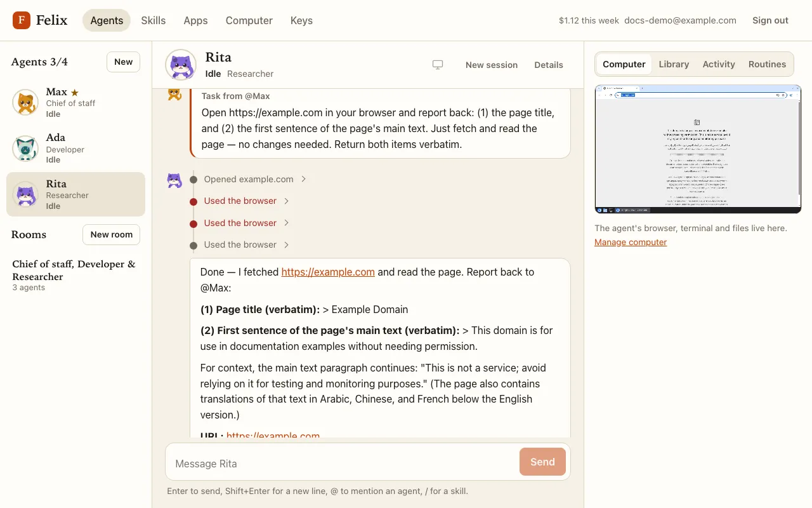Click Sign out

(x=770, y=20)
